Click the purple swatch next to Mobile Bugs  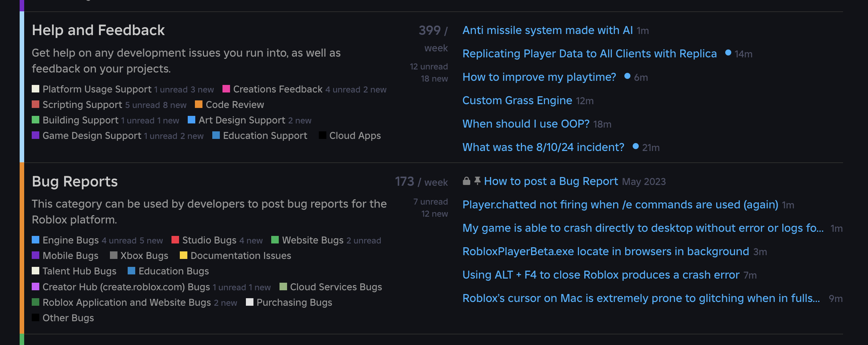point(36,255)
